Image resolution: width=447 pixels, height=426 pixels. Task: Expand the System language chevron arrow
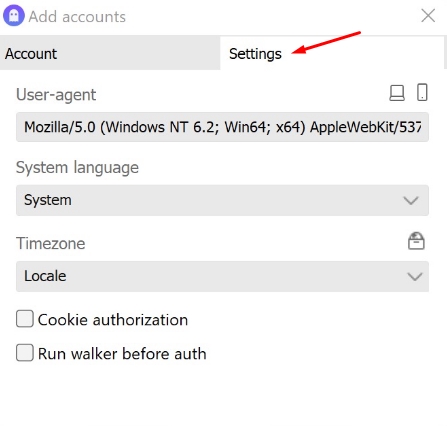coord(411,201)
